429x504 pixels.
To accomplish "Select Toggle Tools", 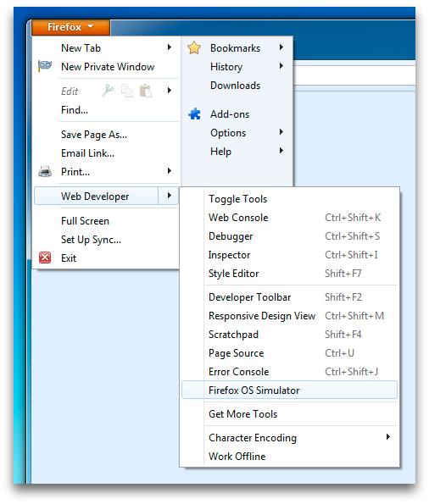I will 289,199.
